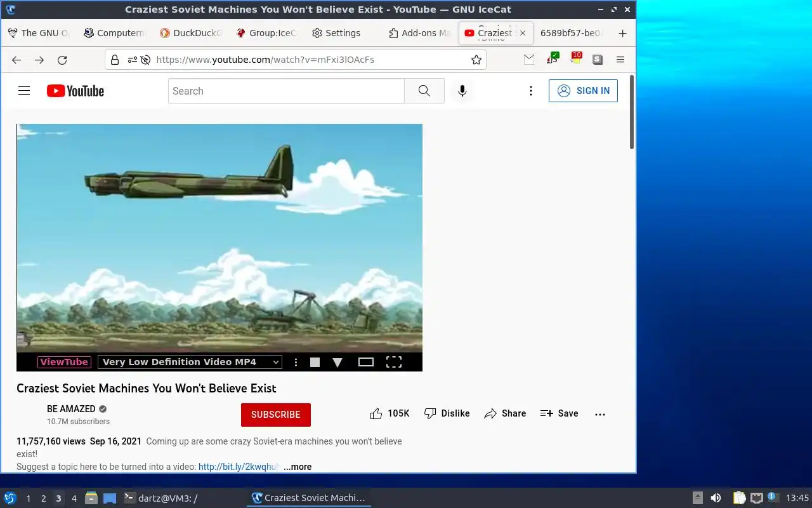This screenshot has height=508, width=812.
Task: Click the Save to playlist button
Action: (x=560, y=413)
